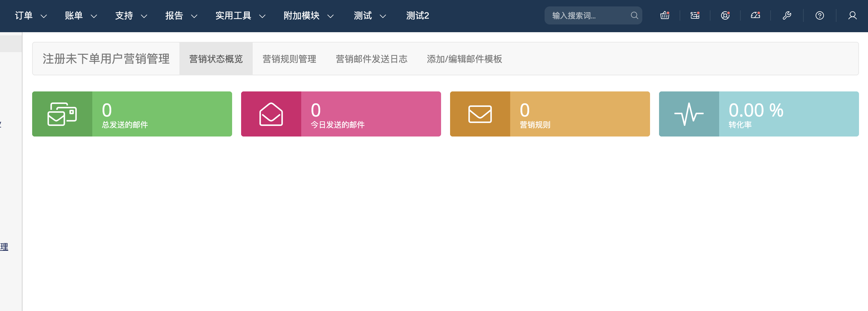This screenshot has width=868, height=311.
Task: Open the question mark help icon
Action: click(x=819, y=15)
